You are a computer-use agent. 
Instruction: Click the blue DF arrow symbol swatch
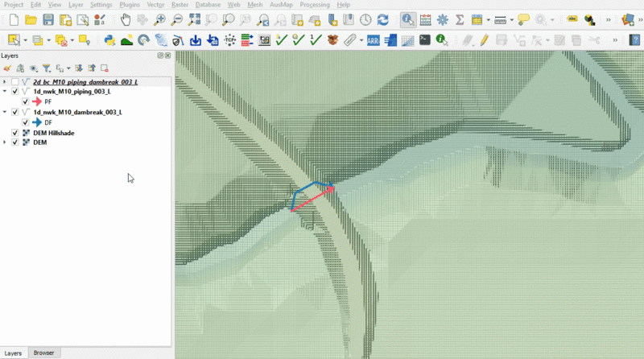(x=36, y=122)
